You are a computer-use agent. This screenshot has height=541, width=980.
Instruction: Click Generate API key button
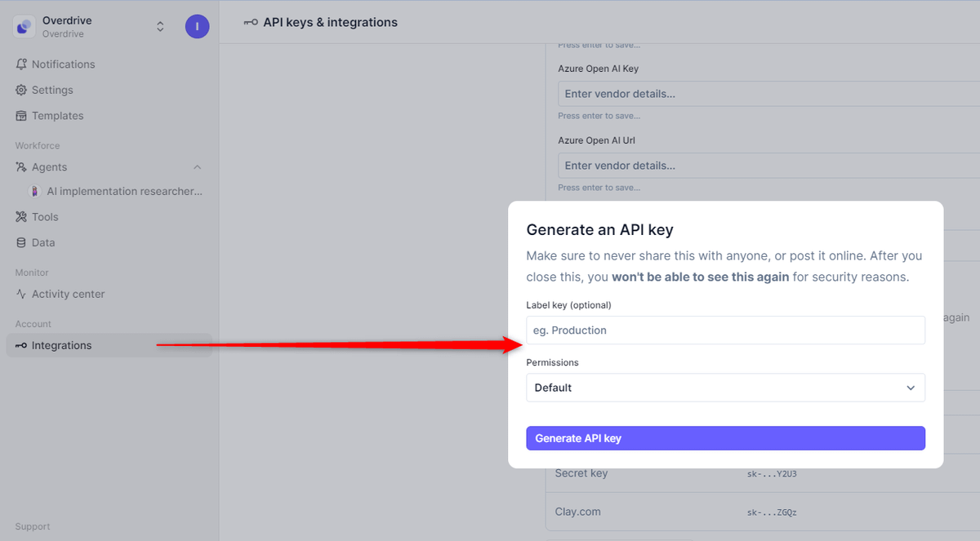point(725,438)
